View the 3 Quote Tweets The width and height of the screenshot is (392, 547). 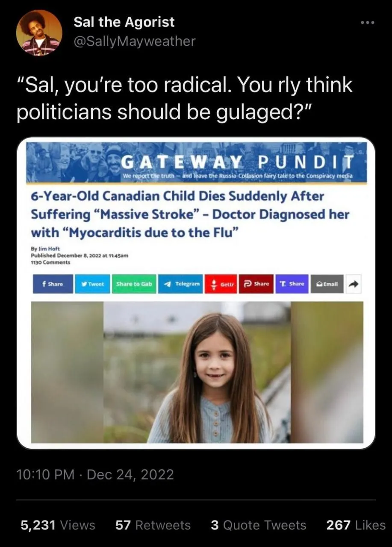tap(258, 525)
